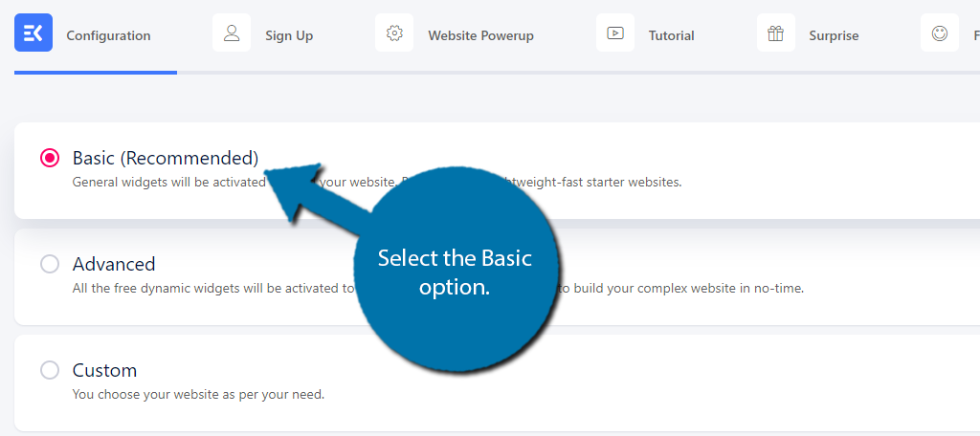Go to the Sign Up step label
This screenshot has width=980, height=436.
289,35
